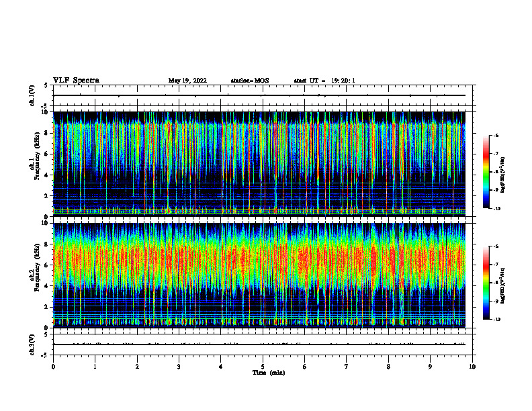
Task: Click the lower PSD color scale bar
Action: point(486,283)
